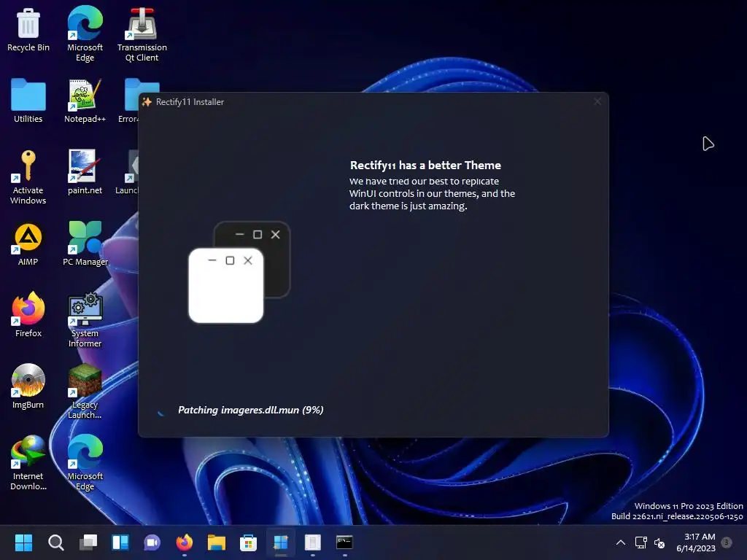This screenshot has width=747, height=560.
Task: Switch to Rectify11 installer taskbar button
Action: (x=281, y=542)
